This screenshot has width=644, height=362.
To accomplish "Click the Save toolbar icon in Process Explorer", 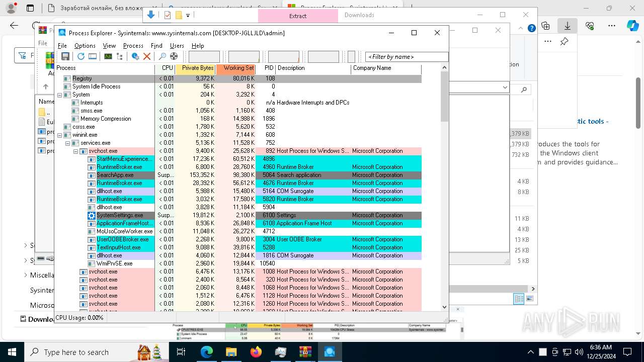I will click(x=65, y=57).
